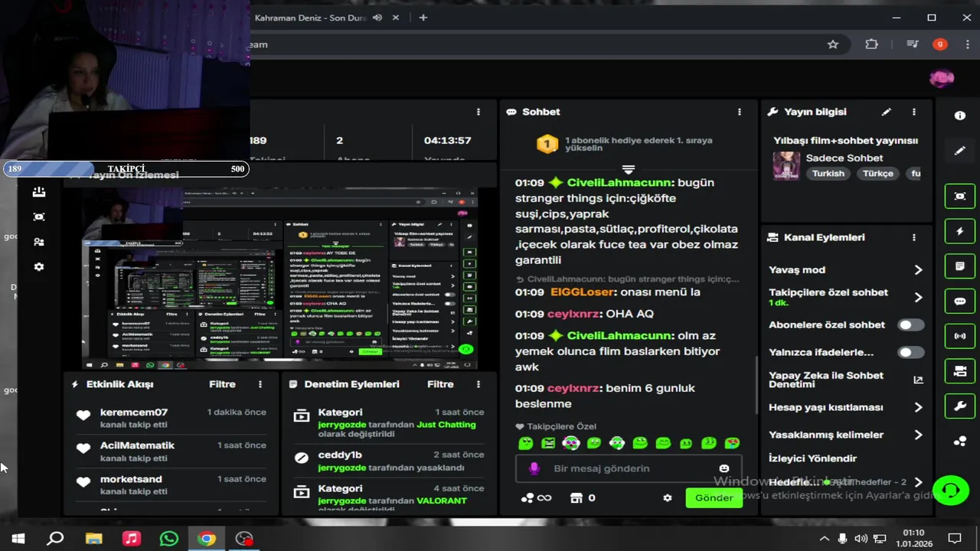980x551 pixels.
Task: Click the clip capture quick action icon
Action: point(959,196)
